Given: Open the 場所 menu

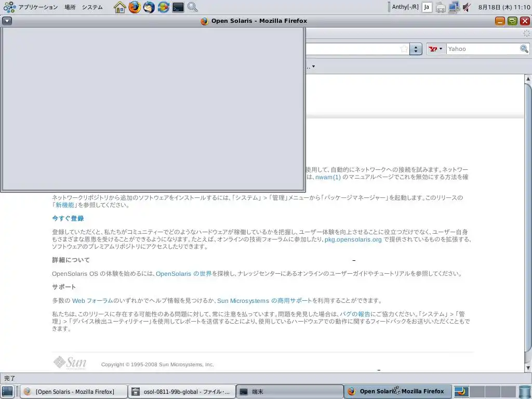Looking at the screenshot, I should (70, 7).
